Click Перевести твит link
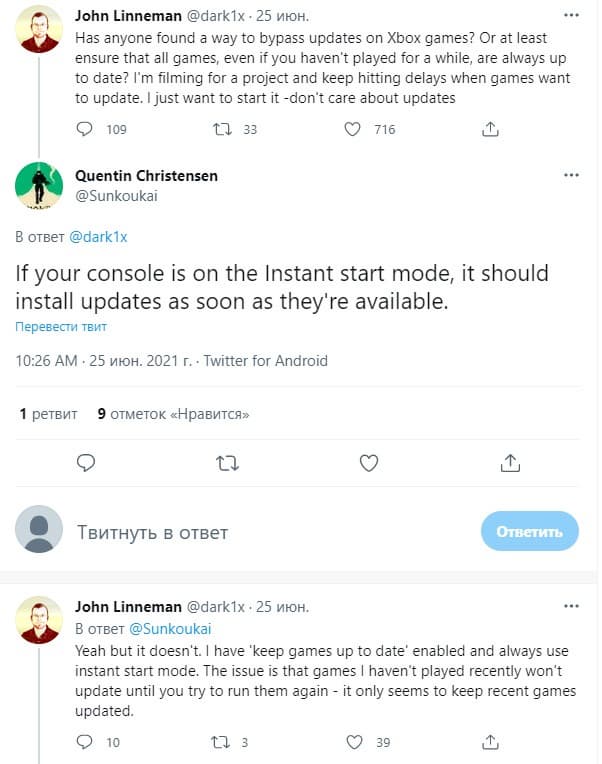The image size is (602, 764). (x=60, y=327)
